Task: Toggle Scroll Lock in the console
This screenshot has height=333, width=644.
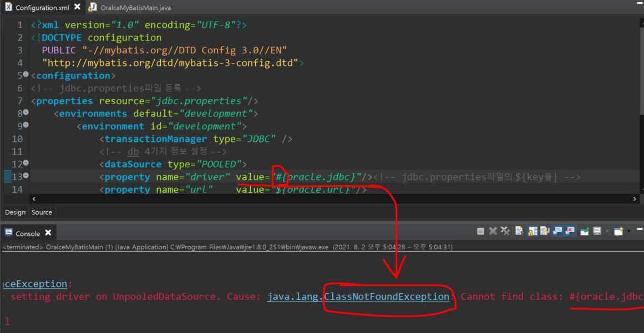Action: point(533,232)
